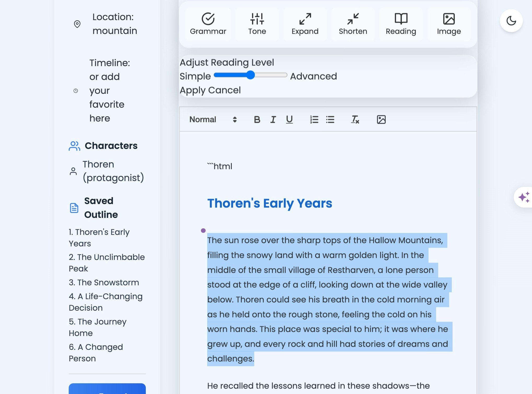
Task: Click the Grammar check icon
Action: 208,19
